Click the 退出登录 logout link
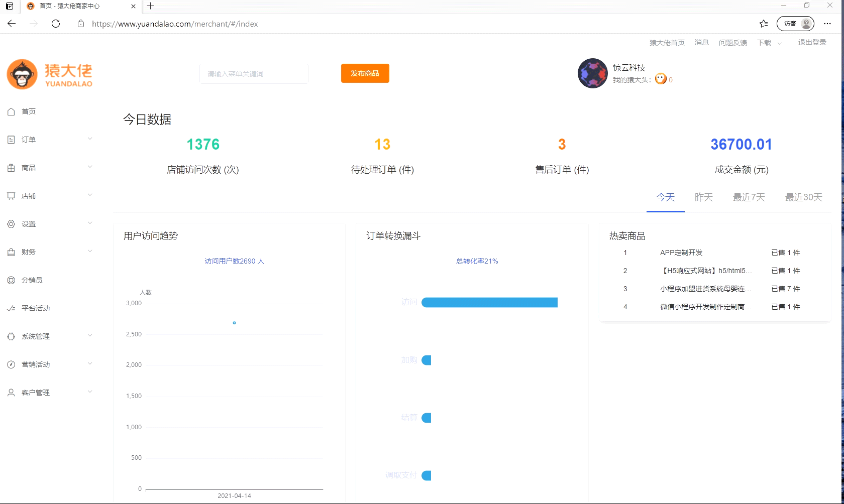The image size is (844, 504). click(811, 43)
